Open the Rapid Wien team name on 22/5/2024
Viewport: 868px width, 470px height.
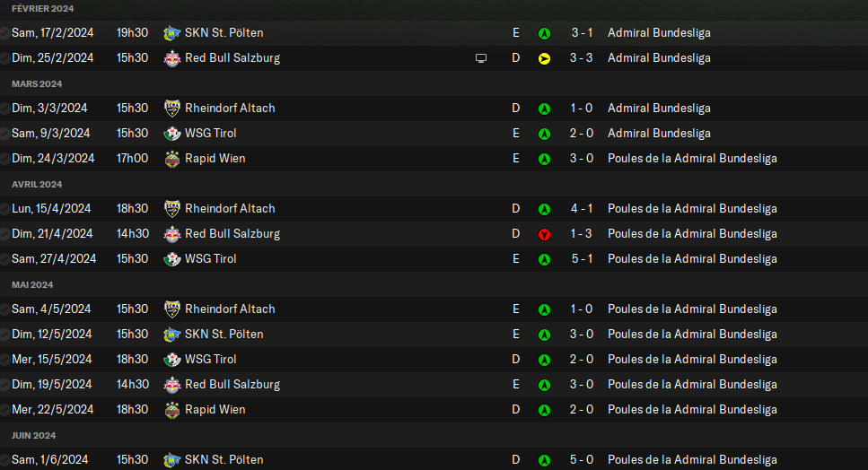[215, 410]
